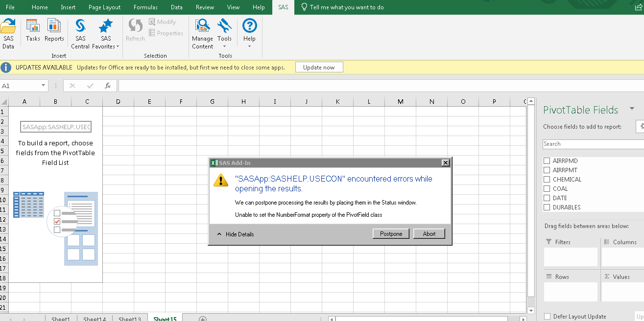
Task: Click Update now for Office updates
Action: pyautogui.click(x=319, y=67)
